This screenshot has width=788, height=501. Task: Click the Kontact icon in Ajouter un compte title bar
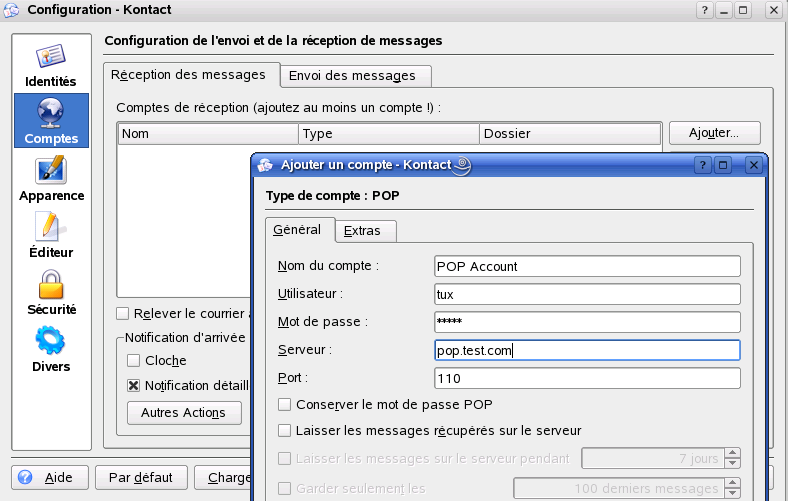(x=265, y=165)
